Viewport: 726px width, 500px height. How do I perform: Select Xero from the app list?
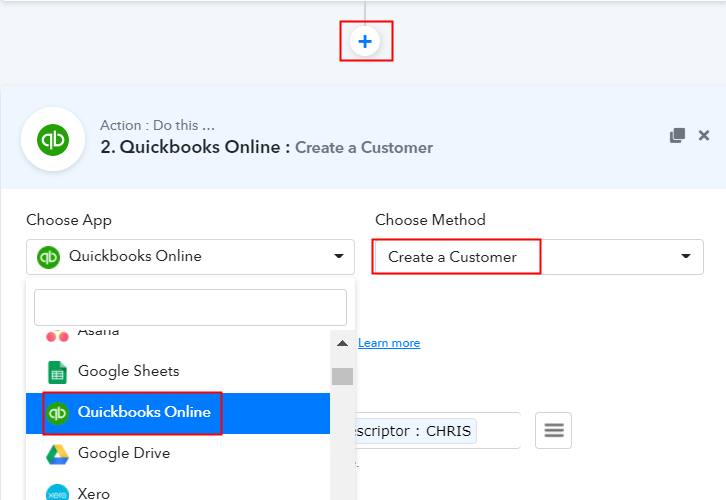[x=178, y=490]
